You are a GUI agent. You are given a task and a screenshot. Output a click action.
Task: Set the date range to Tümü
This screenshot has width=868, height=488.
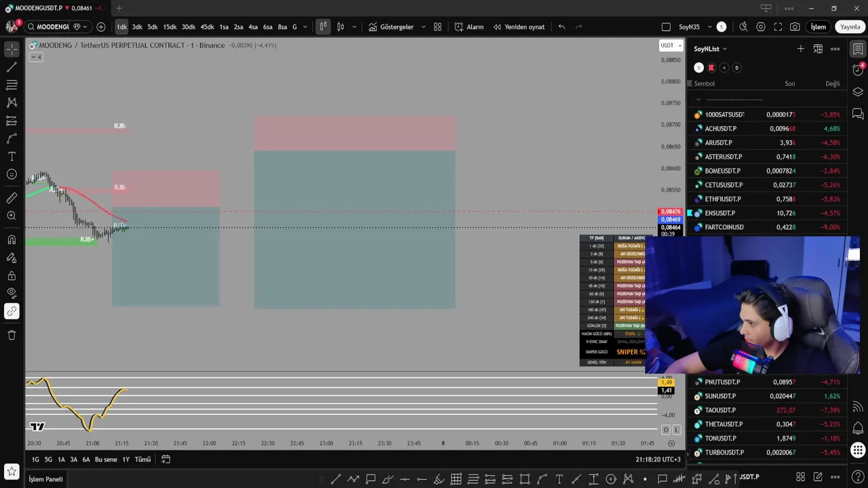pos(142,460)
